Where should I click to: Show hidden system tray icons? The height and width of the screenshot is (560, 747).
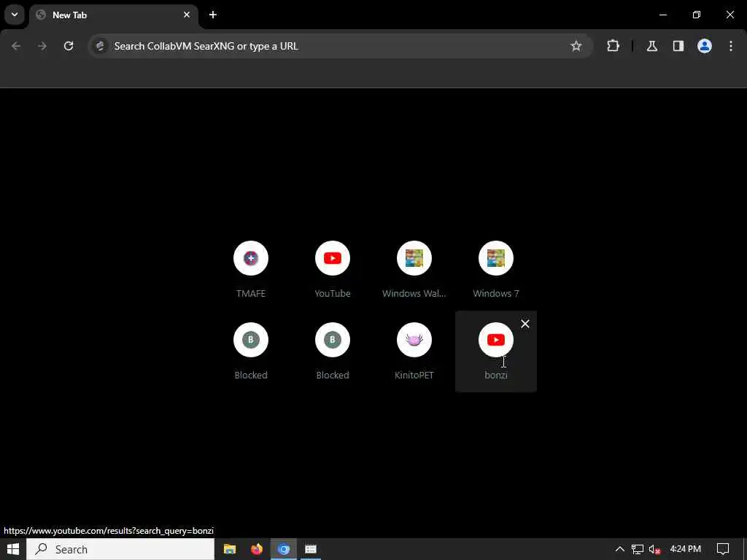pos(619,549)
